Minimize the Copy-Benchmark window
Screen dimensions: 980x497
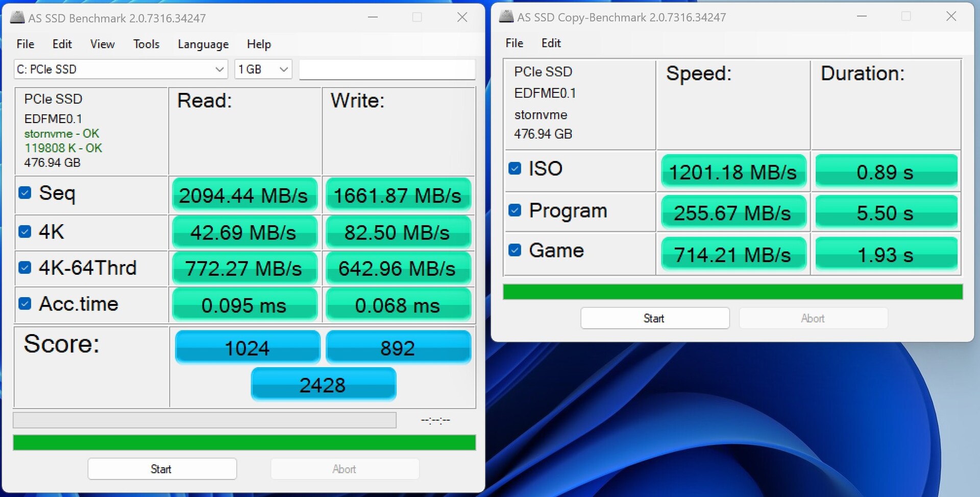tap(862, 16)
